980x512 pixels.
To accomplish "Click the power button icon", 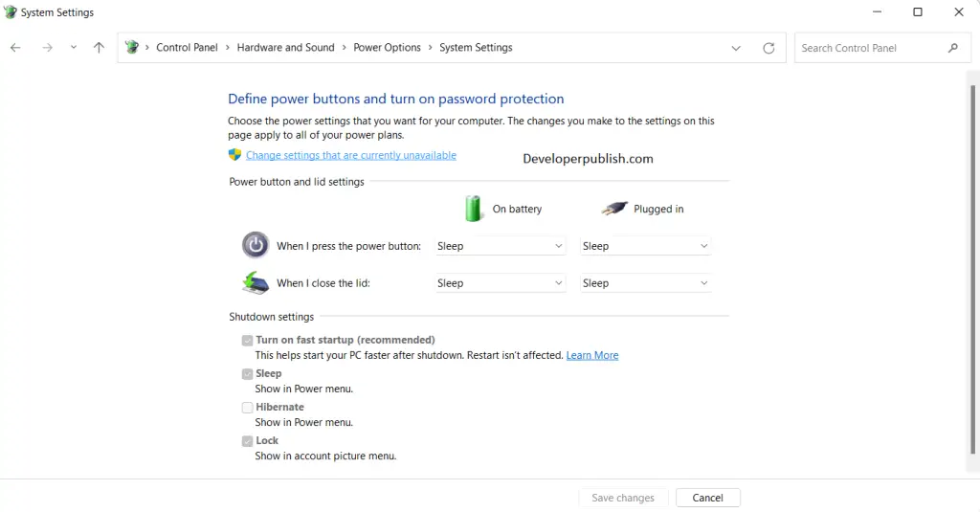I will (x=256, y=245).
